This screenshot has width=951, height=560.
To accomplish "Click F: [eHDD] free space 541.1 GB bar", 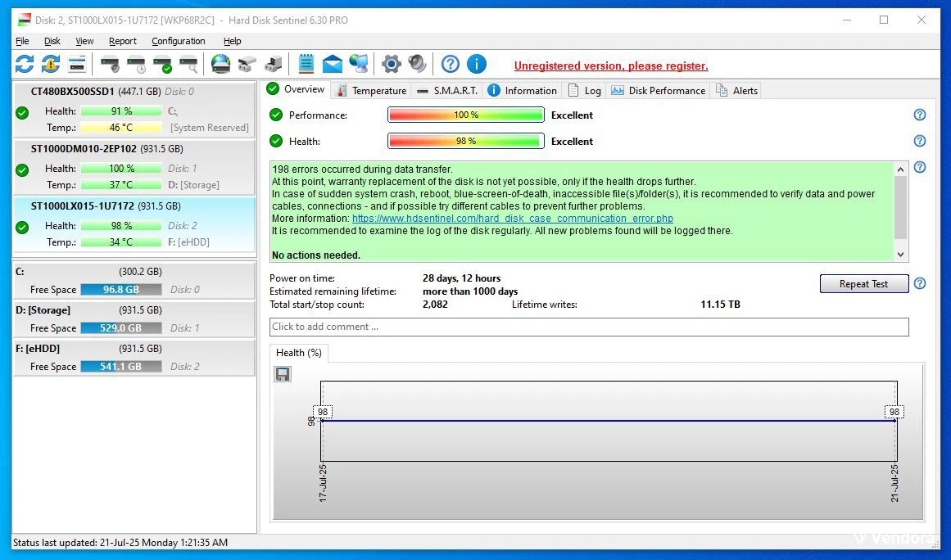I will point(120,367).
